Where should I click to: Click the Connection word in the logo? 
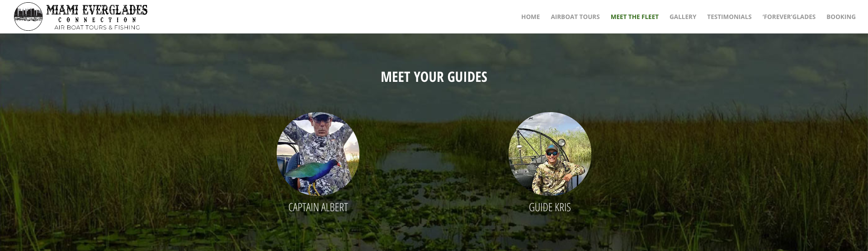click(x=97, y=20)
